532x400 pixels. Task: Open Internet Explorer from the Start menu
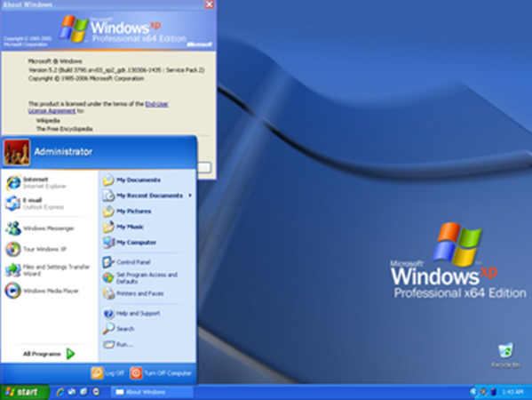[x=50, y=183]
